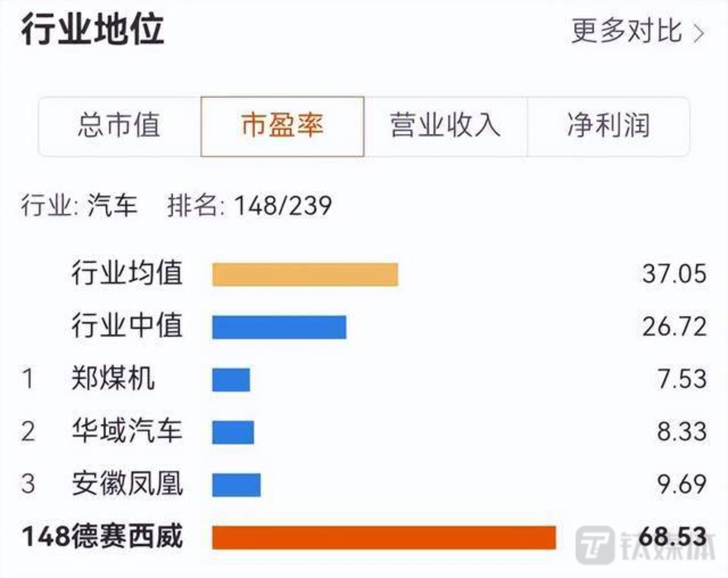This screenshot has width=728, height=578.
Task: Open the 华域汽车 company entry
Action: tap(127, 431)
